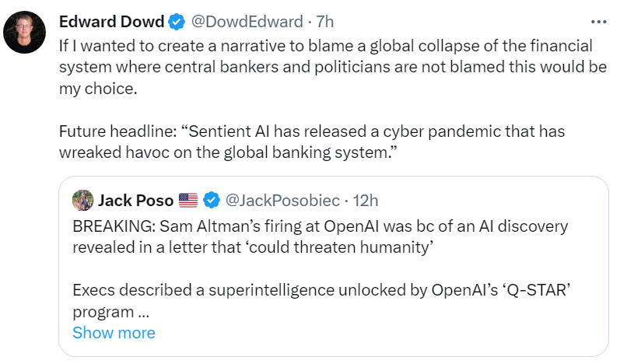
Task: Open the tweet's more options menu
Action: pyautogui.click(x=597, y=21)
